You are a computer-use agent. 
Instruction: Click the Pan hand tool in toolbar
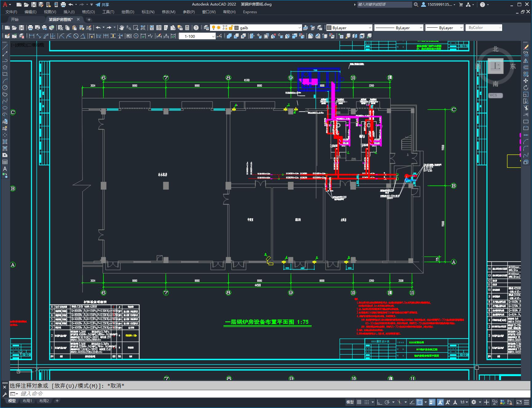coord(121,28)
